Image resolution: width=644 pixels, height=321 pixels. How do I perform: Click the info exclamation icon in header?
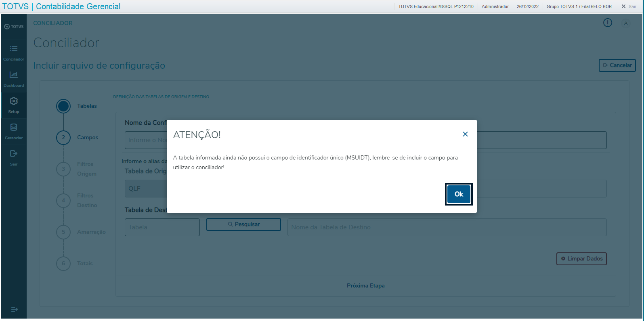click(608, 23)
